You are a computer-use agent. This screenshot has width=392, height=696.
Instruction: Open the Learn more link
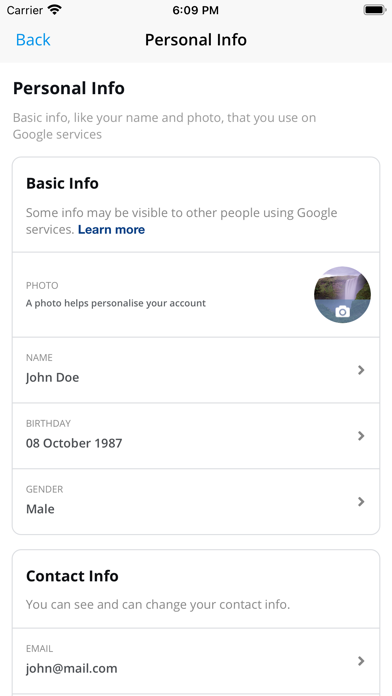pos(111,229)
